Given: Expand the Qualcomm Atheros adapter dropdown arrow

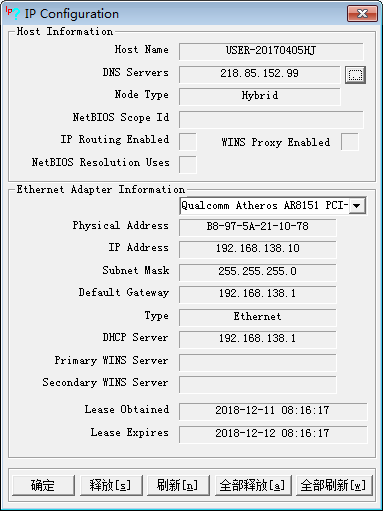Looking at the screenshot, I should coord(357,205).
